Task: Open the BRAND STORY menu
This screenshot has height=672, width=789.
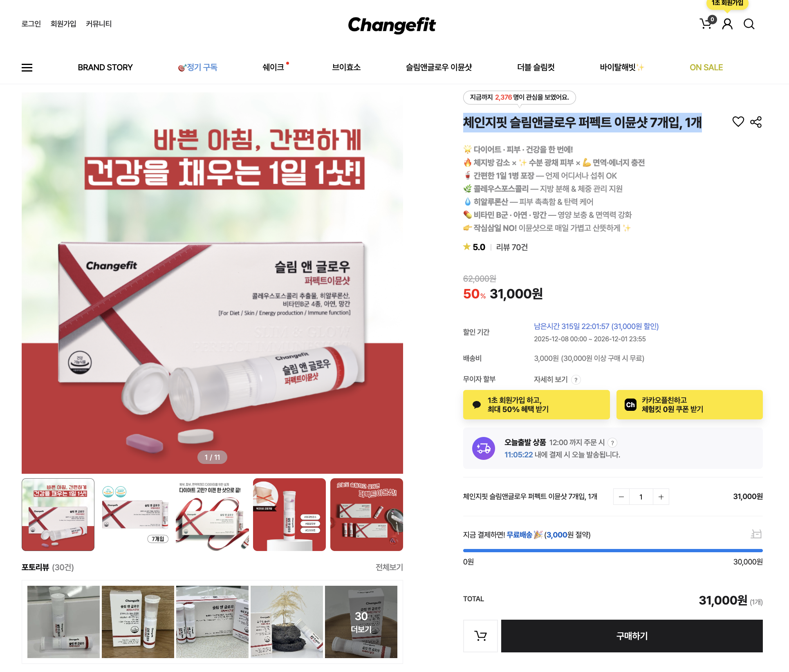Action: [105, 67]
